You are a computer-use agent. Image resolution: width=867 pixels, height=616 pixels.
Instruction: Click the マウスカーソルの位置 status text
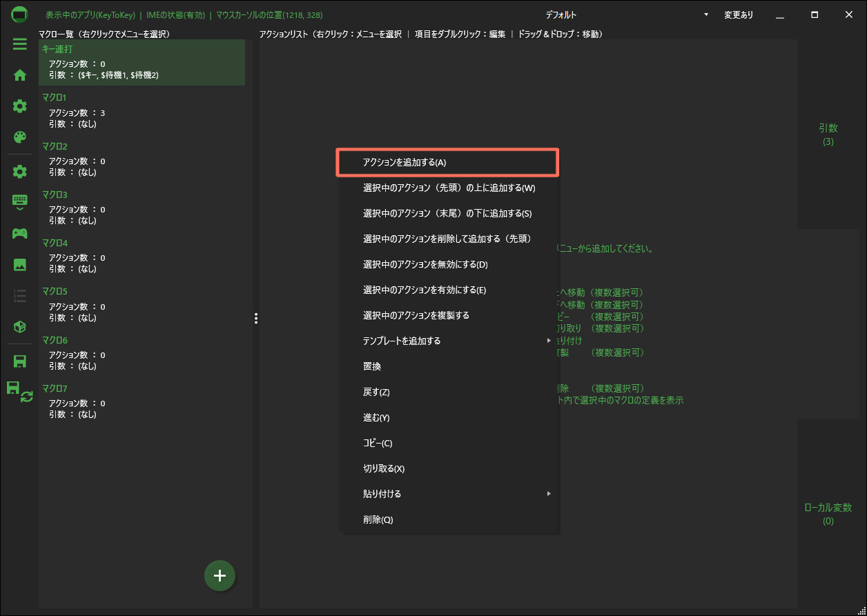269,14
